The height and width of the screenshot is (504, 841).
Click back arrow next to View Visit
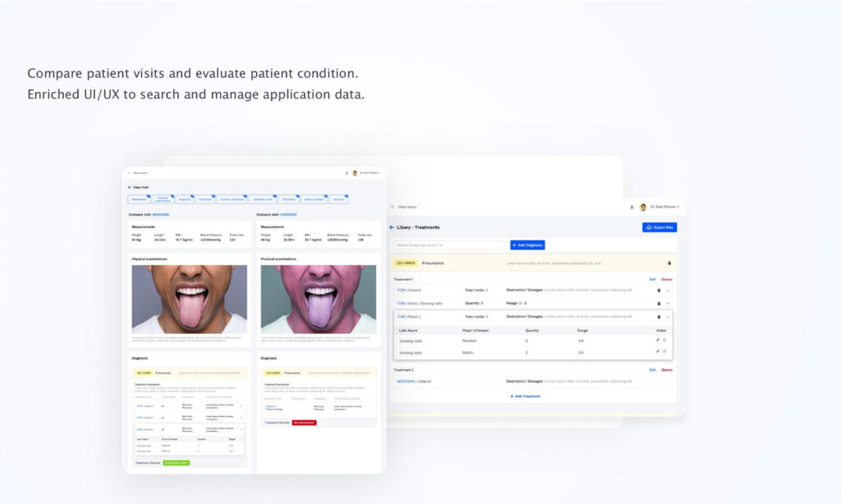pos(129,187)
